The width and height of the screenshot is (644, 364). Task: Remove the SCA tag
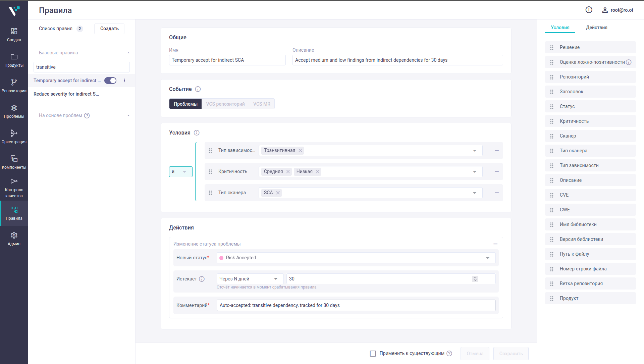tap(278, 193)
